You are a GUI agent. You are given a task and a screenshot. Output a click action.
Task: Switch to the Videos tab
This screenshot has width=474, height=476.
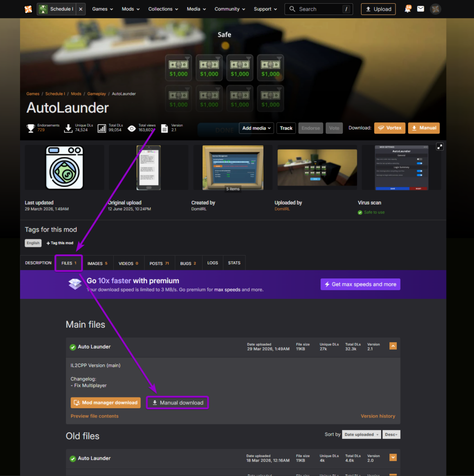128,263
